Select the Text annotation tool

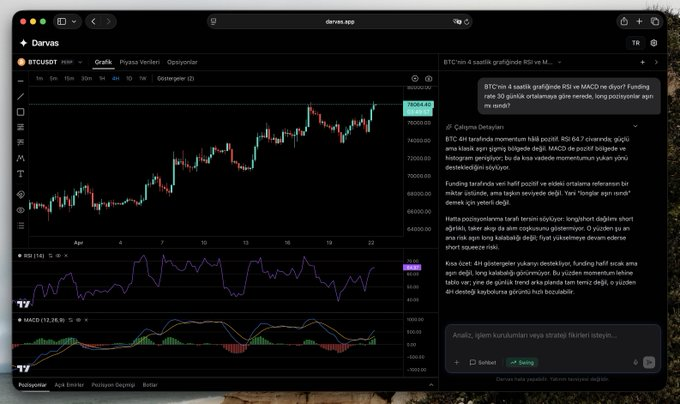(20, 174)
